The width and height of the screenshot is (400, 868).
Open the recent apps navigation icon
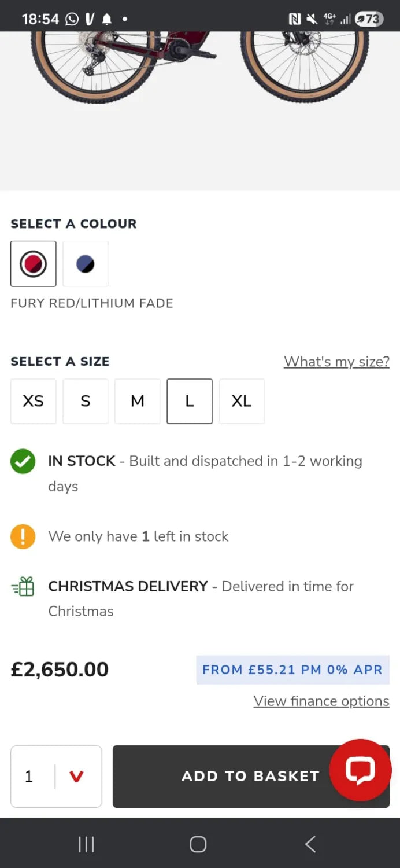pyautogui.click(x=86, y=844)
